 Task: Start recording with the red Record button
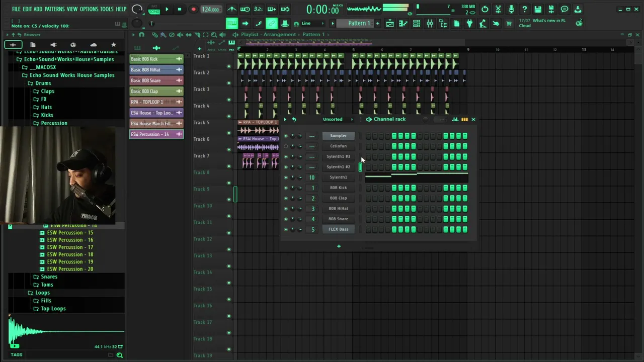point(193,9)
